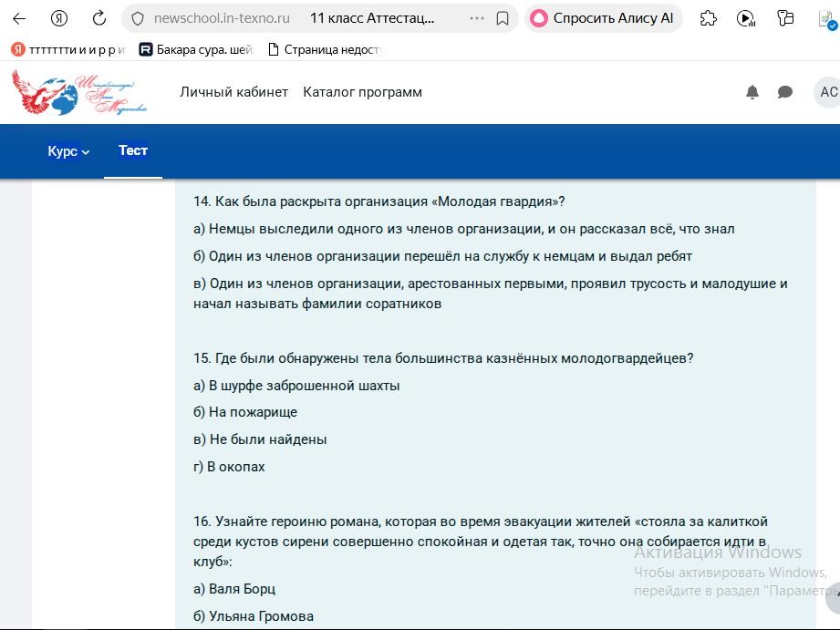This screenshot has width=840, height=630.
Task: Open the AC user profile avatar
Action: tap(827, 92)
